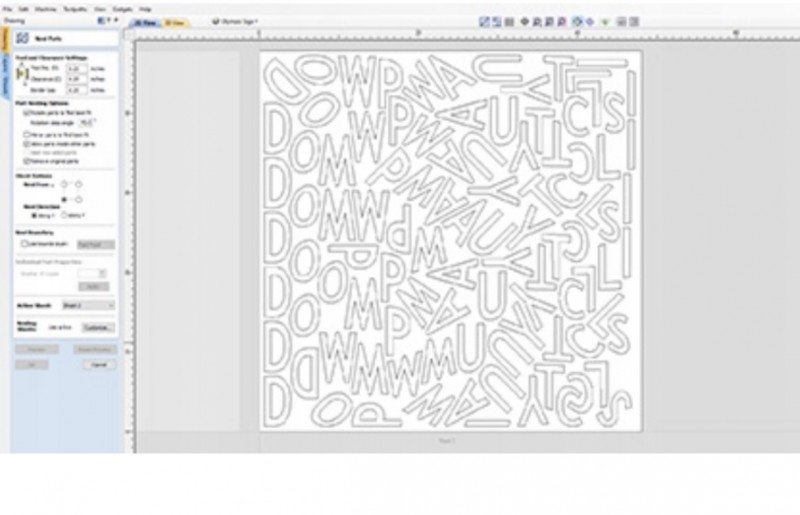Switch to the 3D View tab

pos(174,20)
